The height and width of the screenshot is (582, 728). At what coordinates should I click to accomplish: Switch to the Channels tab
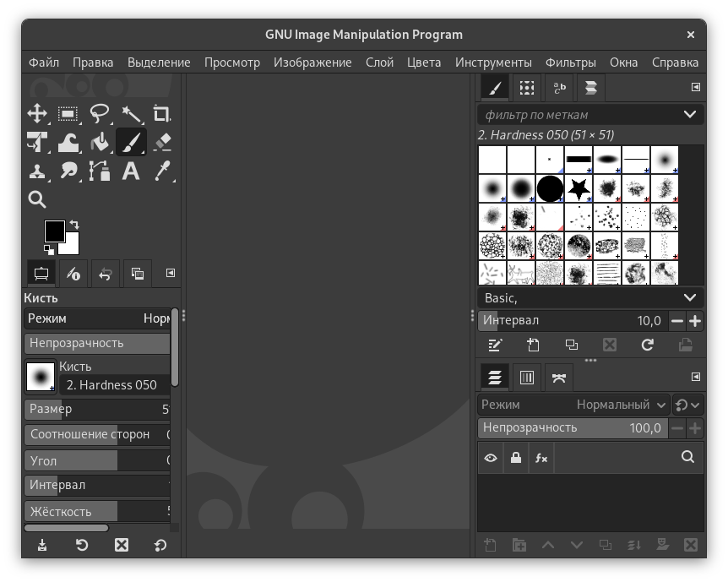click(x=527, y=378)
